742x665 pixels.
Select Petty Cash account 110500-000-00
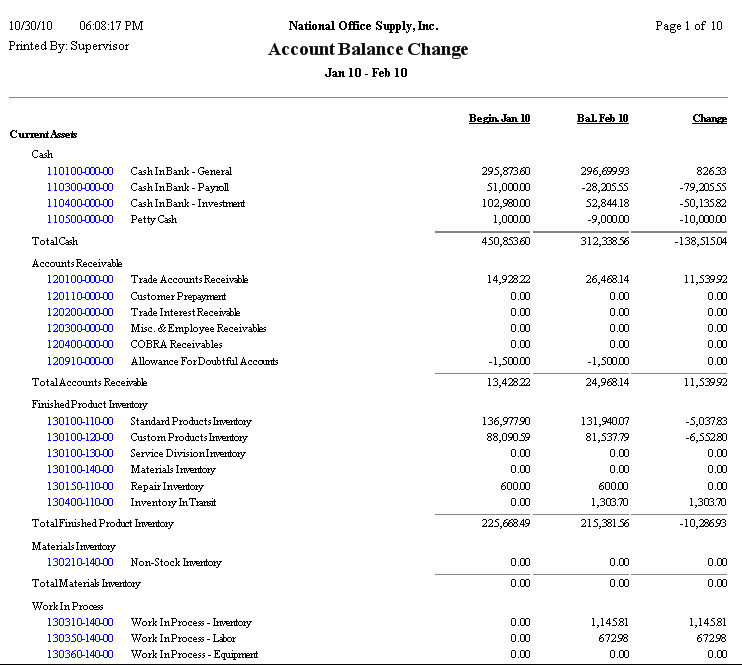tap(80, 219)
